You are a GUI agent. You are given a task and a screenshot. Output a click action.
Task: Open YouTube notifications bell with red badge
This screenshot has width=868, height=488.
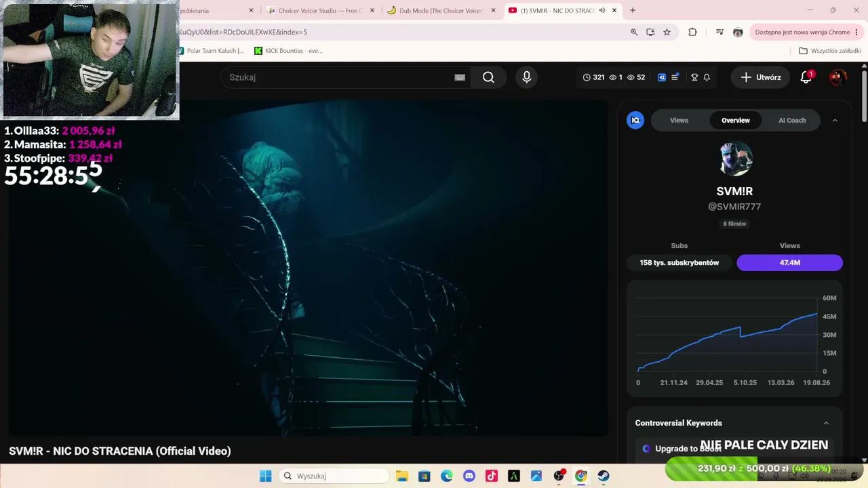click(806, 77)
